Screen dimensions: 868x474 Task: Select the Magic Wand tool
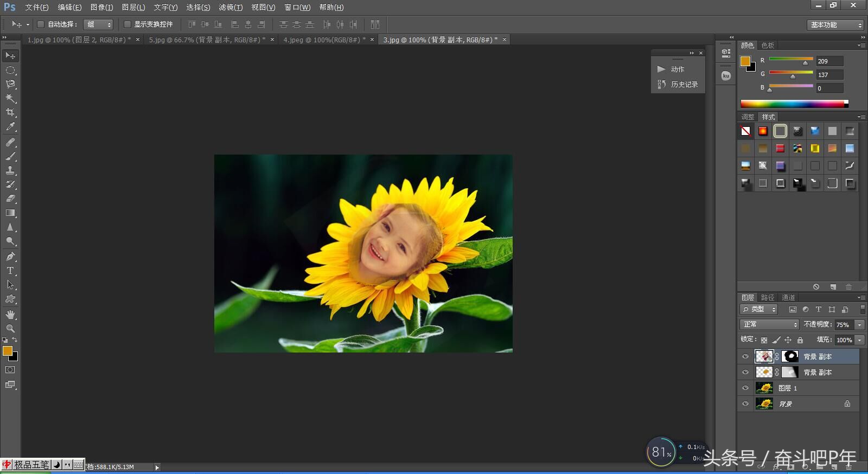point(10,98)
